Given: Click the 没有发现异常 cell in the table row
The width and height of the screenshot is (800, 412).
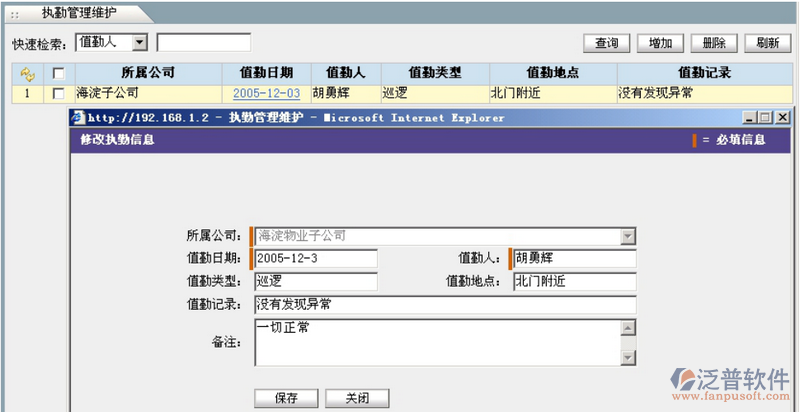Looking at the screenshot, I should click(x=705, y=94).
